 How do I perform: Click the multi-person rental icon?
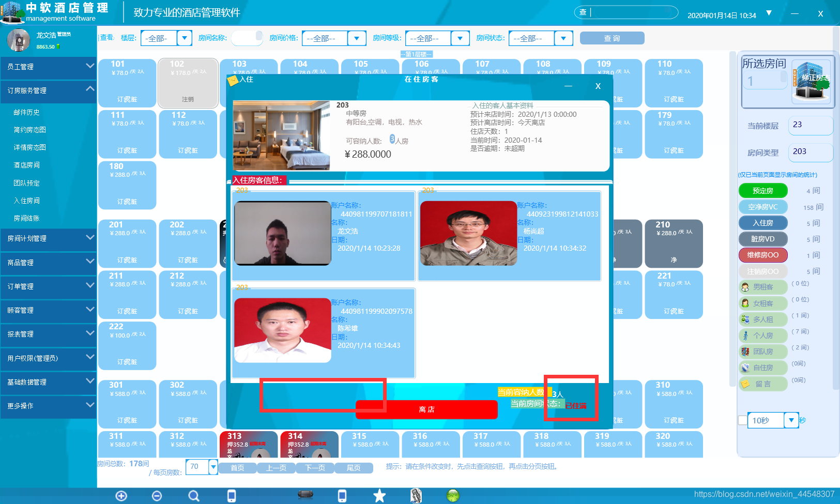(745, 319)
